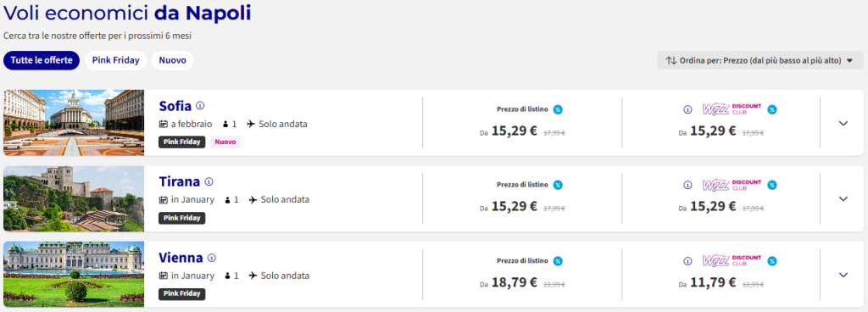Image resolution: width=868 pixels, height=312 pixels.
Task: Click info icon before Vienna Wizz Discount Club
Action: tap(687, 261)
